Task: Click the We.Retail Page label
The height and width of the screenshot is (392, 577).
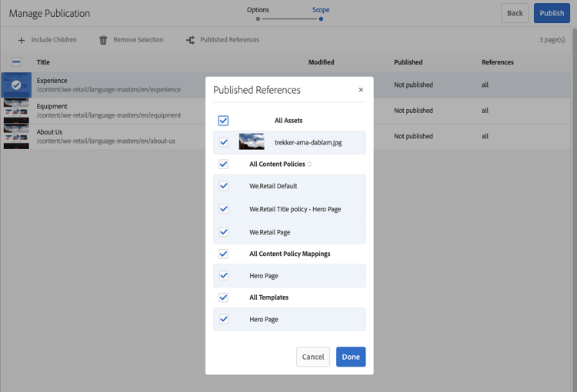Action: coord(270,232)
